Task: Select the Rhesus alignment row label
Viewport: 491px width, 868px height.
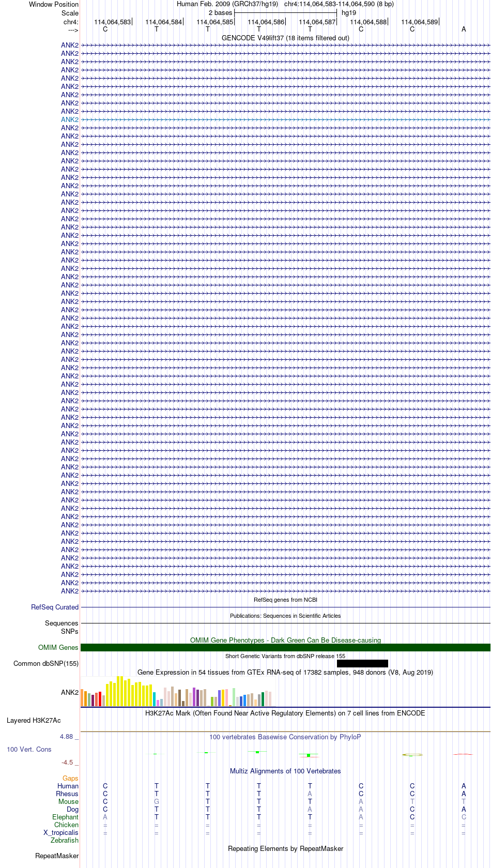Action: [x=67, y=794]
